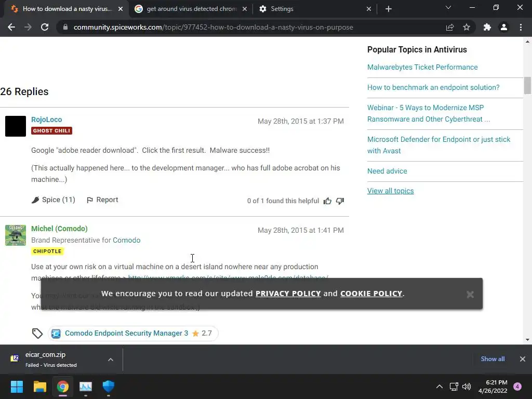The image size is (532, 399).
Task: Click the scrollbar up arrow
Action: [527, 42]
